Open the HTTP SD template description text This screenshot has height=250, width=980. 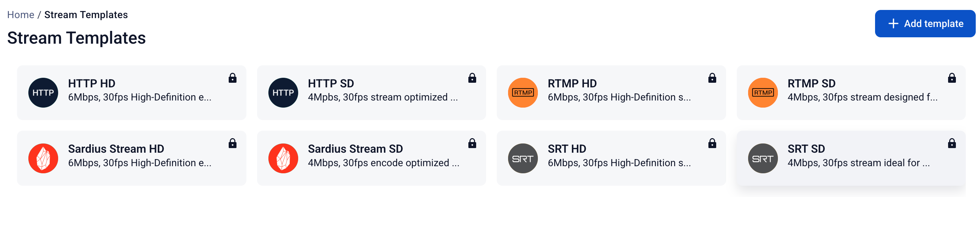[383, 97]
